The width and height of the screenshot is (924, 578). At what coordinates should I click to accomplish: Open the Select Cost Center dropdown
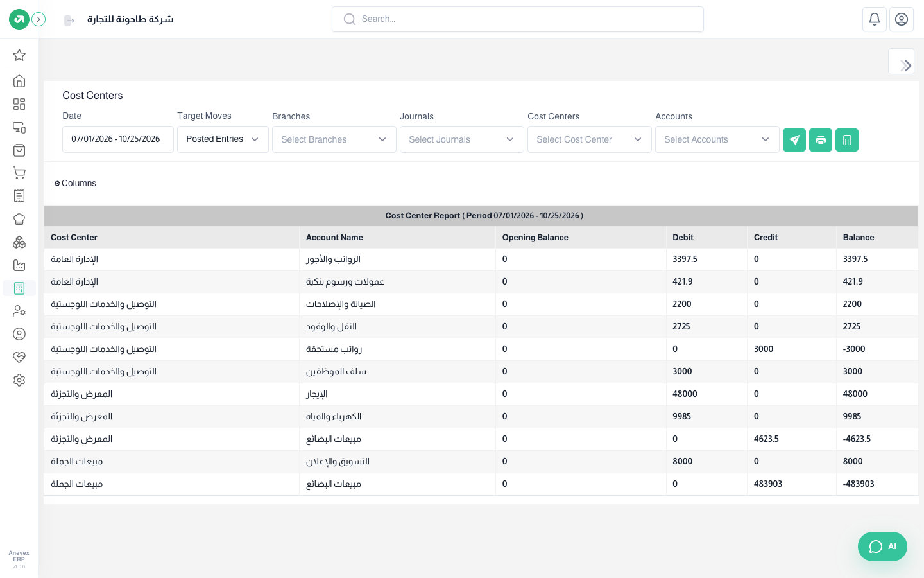(x=590, y=139)
